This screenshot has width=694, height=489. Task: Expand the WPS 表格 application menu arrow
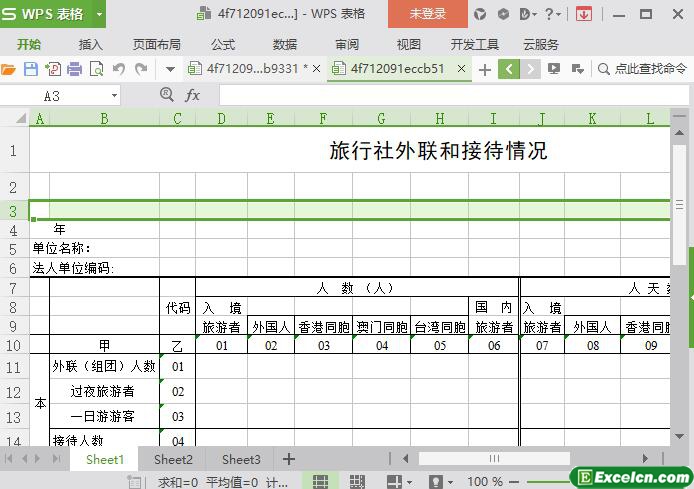[99, 14]
